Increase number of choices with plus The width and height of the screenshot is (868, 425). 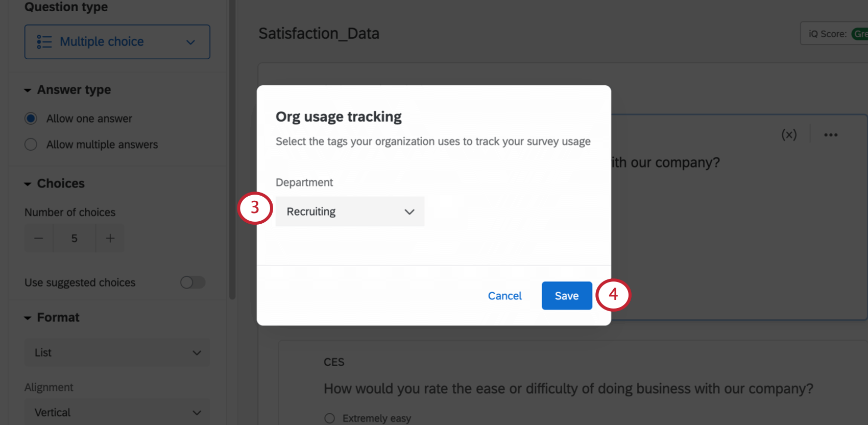(110, 239)
